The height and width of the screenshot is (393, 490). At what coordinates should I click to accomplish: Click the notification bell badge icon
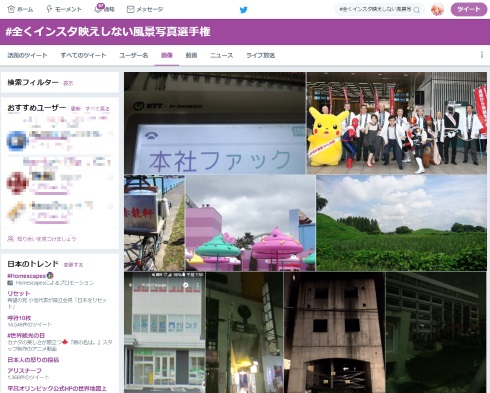point(99,8)
